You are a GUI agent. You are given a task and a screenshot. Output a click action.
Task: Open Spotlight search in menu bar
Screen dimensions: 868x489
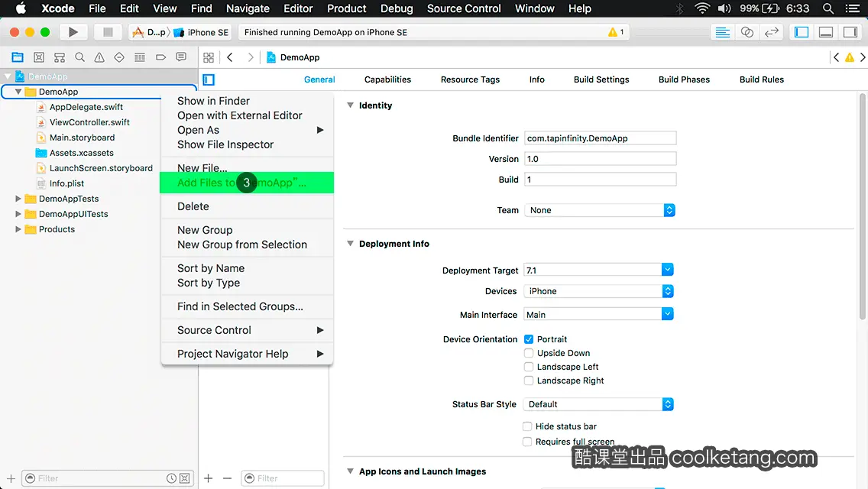pos(828,8)
